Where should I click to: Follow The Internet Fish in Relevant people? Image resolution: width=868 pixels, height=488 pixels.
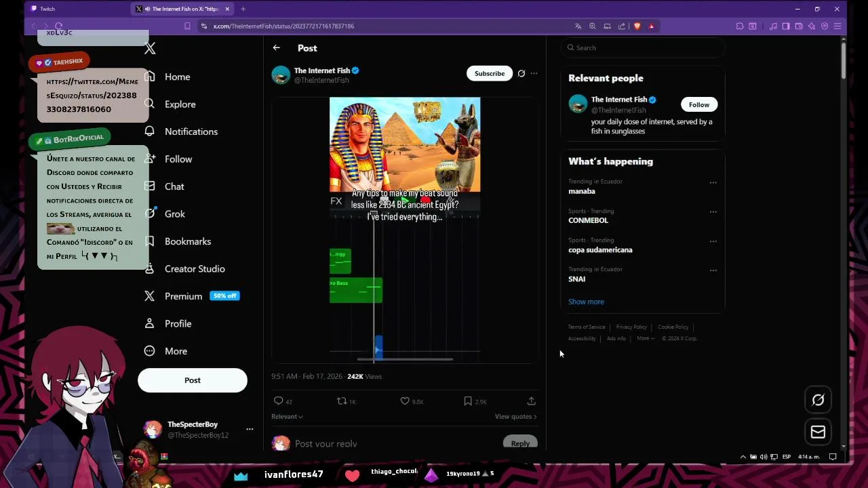coord(699,104)
